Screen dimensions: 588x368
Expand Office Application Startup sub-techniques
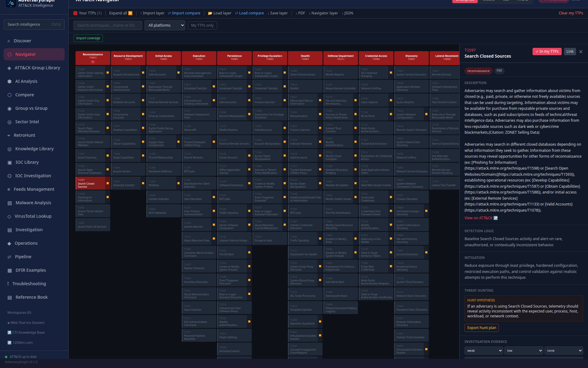(249, 170)
